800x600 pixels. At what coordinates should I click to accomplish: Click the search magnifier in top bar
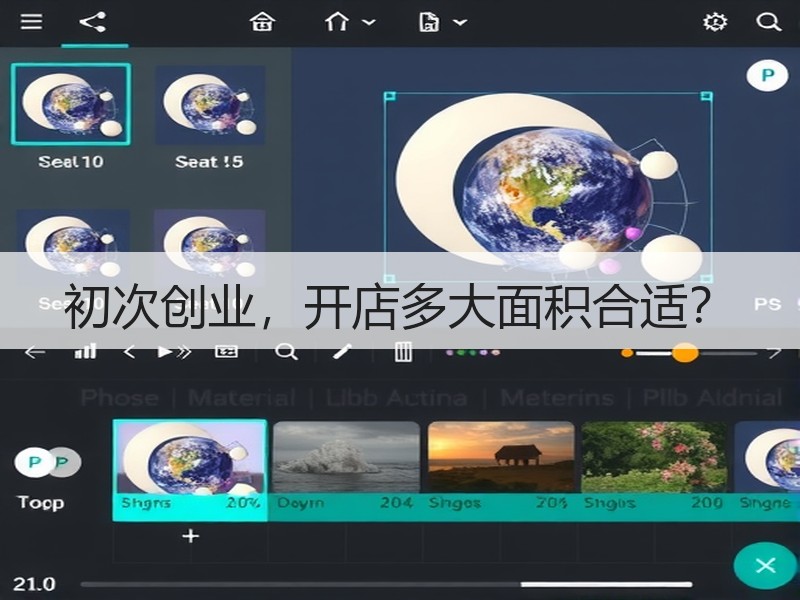click(768, 22)
